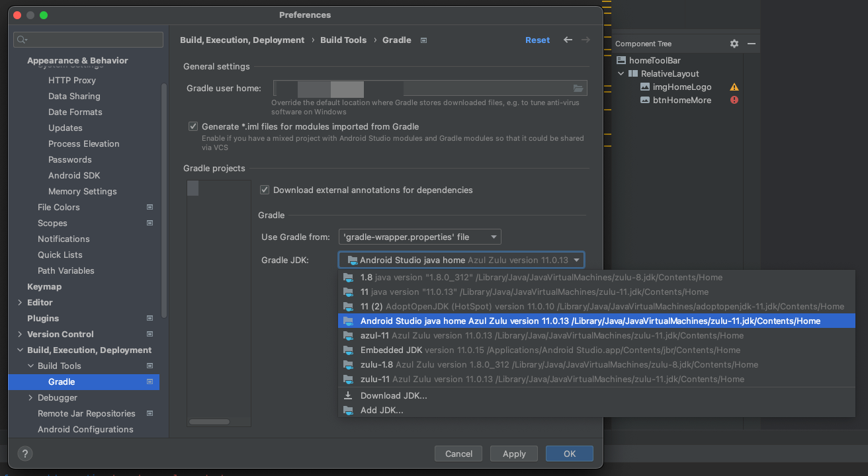The width and height of the screenshot is (868, 476).
Task: Expand the Version Control section
Action: click(20, 335)
